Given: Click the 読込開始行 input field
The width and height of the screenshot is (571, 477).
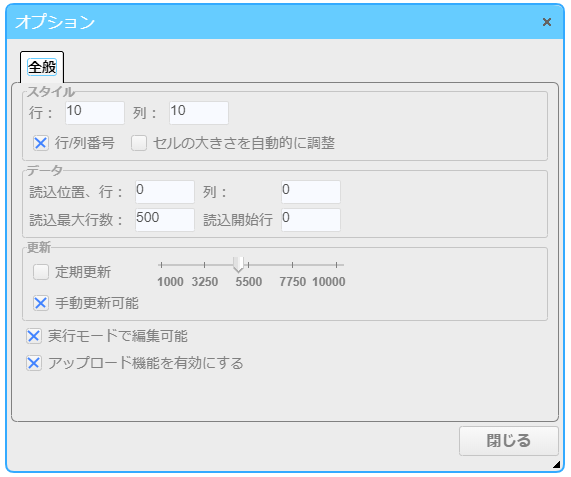Looking at the screenshot, I should [311, 220].
